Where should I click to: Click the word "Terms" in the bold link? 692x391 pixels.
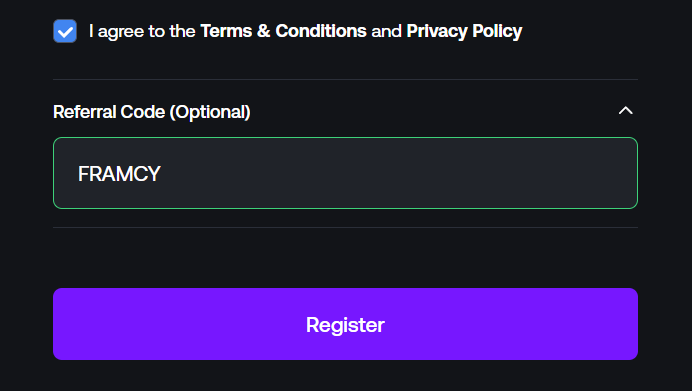(226, 31)
